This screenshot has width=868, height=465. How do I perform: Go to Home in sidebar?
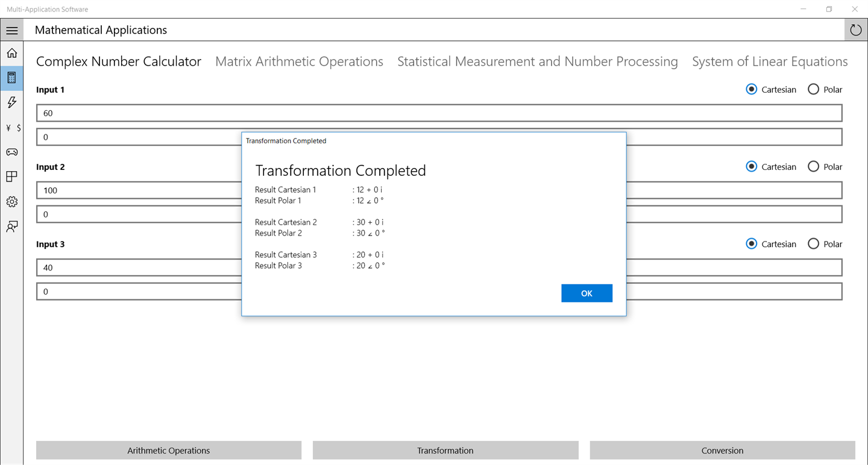click(11, 53)
